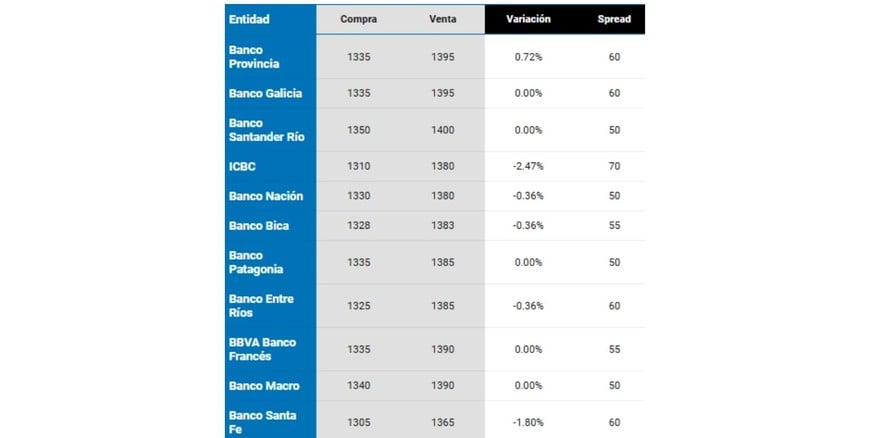Select the Banco Provincia row label
This screenshot has height=438, width=870.
(254, 57)
